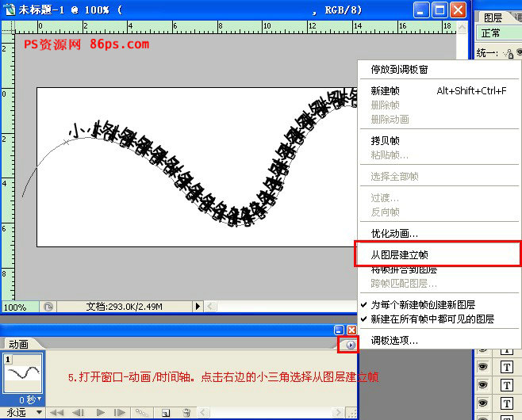Click the select first frame button
Image resolution: width=522 pixels, height=420 pixels.
[x=56, y=413]
